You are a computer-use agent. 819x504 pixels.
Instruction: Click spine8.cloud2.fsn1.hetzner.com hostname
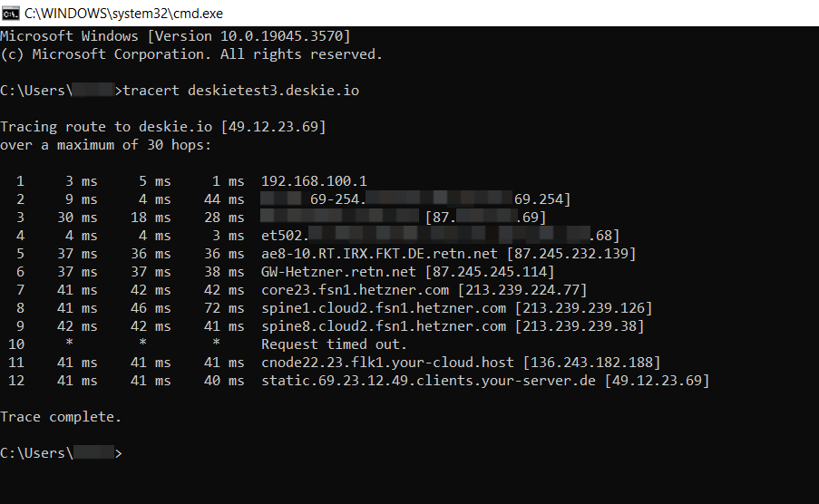pos(384,326)
